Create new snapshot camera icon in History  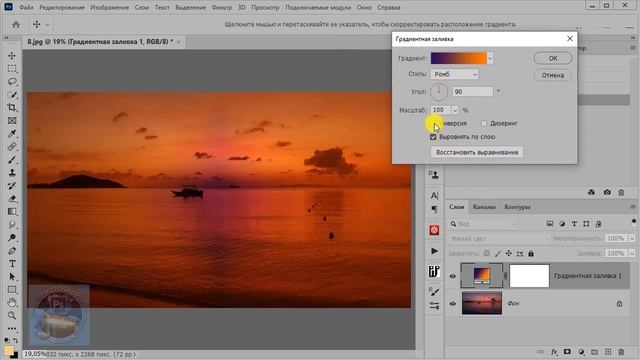tap(607, 192)
